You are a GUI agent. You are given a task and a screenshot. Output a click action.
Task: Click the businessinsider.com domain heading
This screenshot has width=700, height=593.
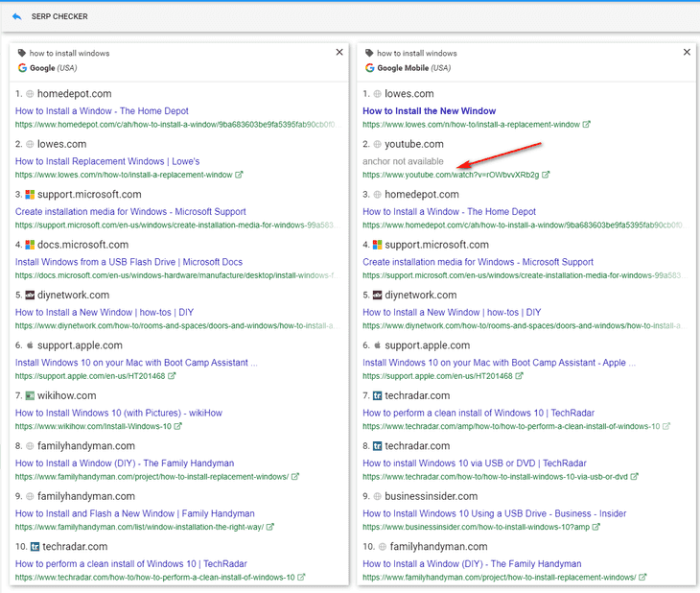(x=431, y=496)
